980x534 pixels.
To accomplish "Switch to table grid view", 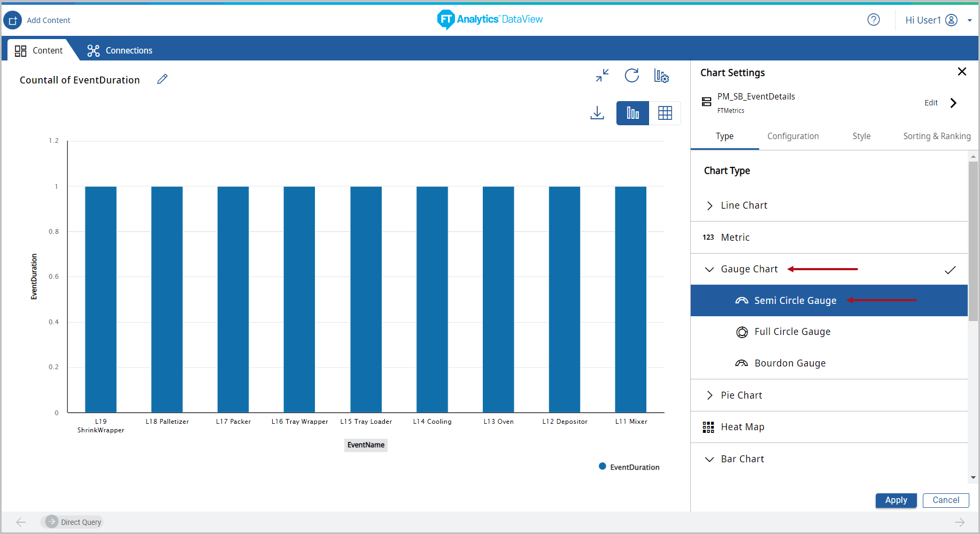I will pyautogui.click(x=665, y=113).
